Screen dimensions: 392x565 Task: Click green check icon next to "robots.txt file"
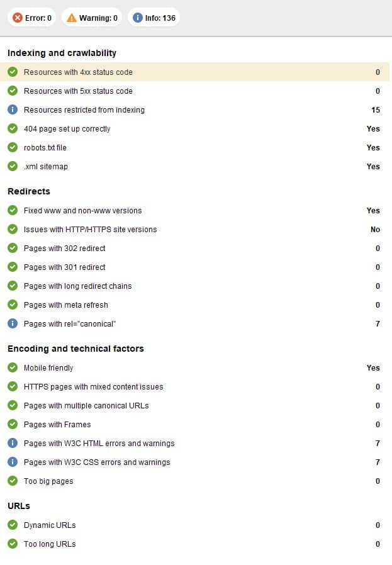click(12, 147)
